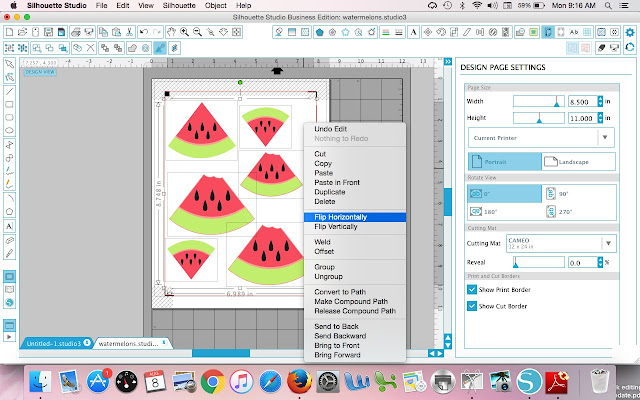
Task: Select Landscape orientation button
Action: 578,162
